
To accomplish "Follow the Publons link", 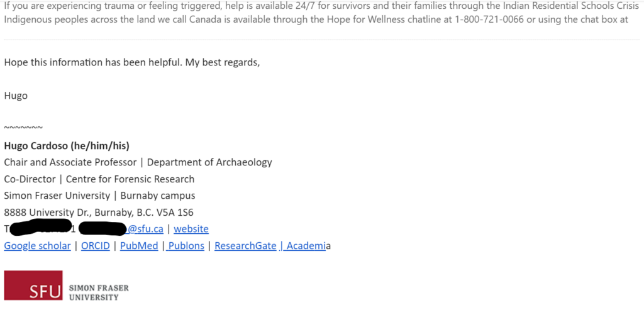I will [x=186, y=246].
